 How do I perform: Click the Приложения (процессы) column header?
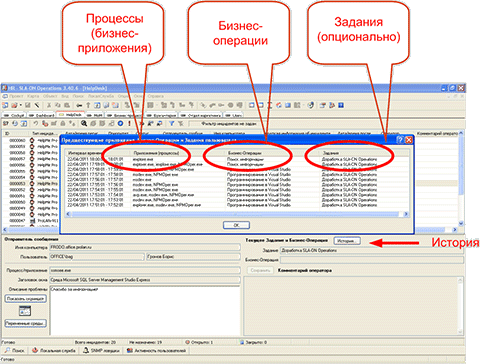pyautogui.click(x=156, y=153)
